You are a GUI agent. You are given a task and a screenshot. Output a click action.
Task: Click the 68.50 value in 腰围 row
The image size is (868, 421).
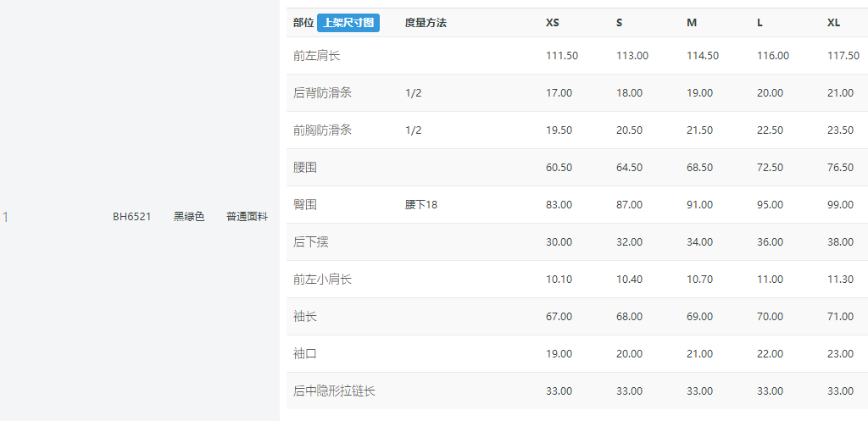click(x=699, y=168)
